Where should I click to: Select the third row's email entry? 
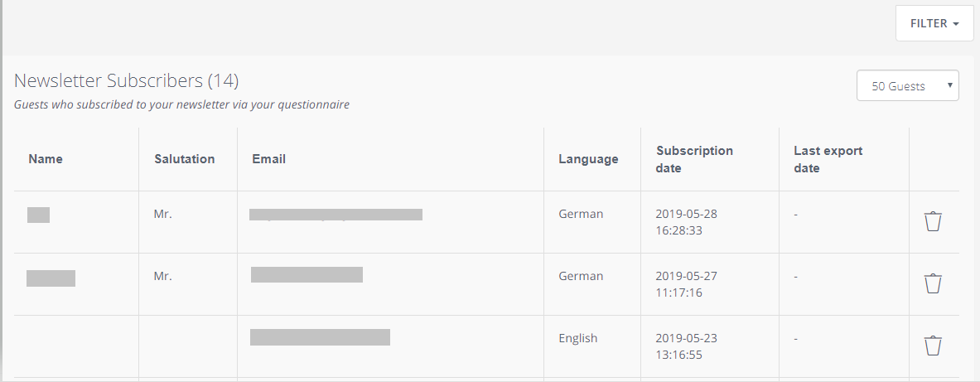(320, 337)
